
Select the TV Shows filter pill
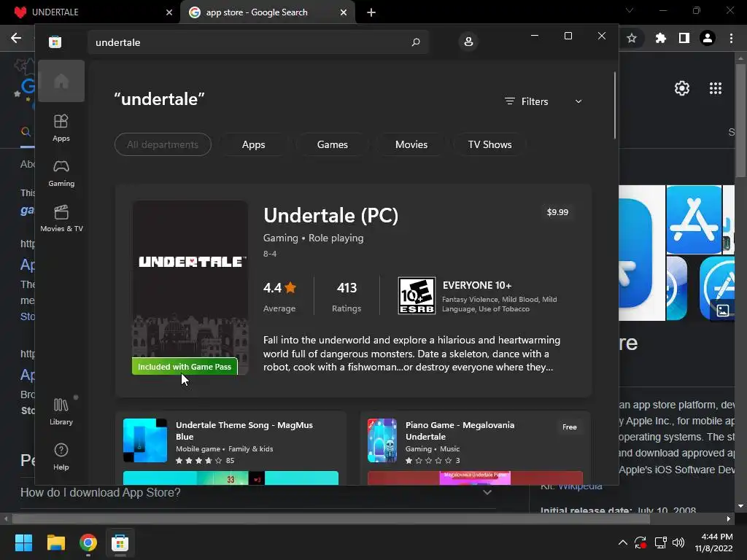(x=489, y=144)
